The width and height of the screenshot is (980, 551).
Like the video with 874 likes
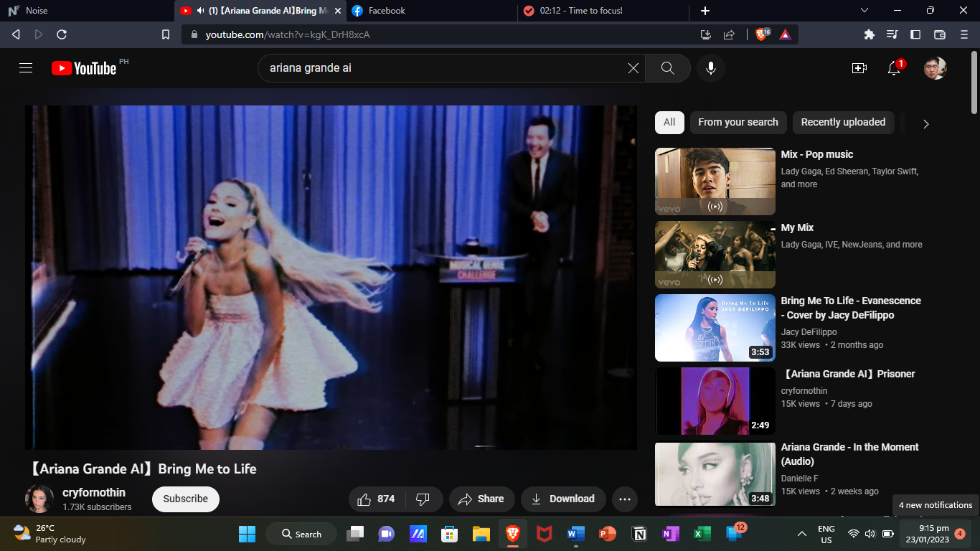tap(377, 499)
